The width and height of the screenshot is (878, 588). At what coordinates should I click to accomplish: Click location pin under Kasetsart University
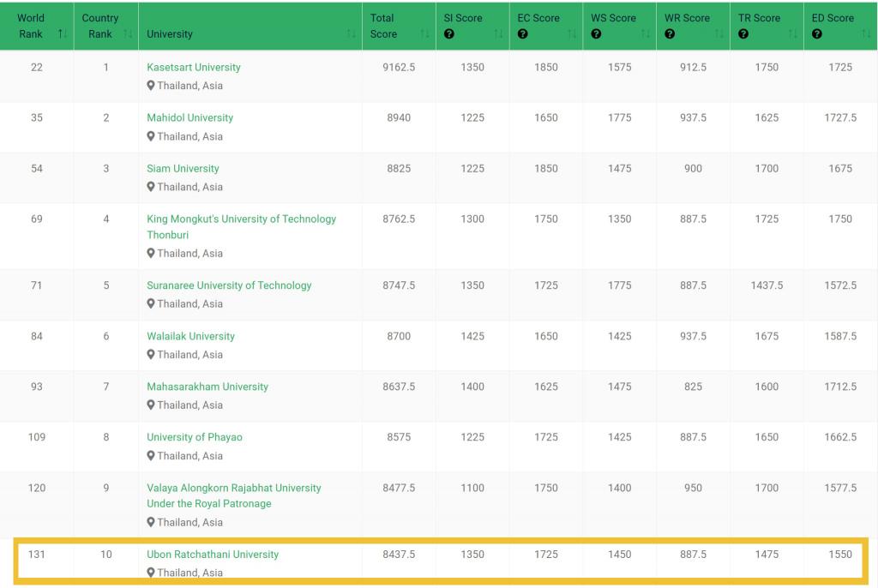tap(151, 86)
